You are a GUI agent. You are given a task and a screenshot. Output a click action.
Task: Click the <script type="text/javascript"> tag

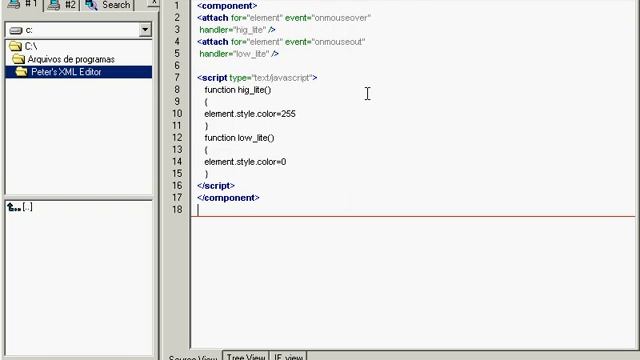pos(257,78)
